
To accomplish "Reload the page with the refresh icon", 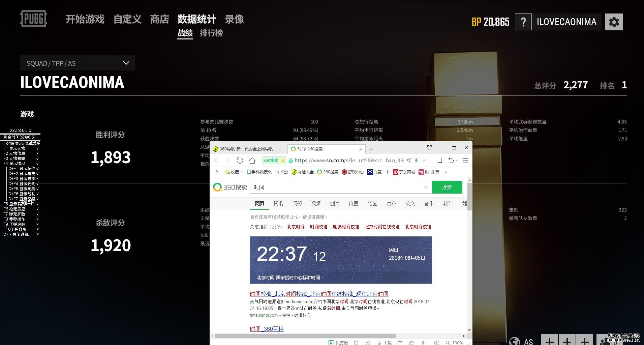I will click(240, 161).
